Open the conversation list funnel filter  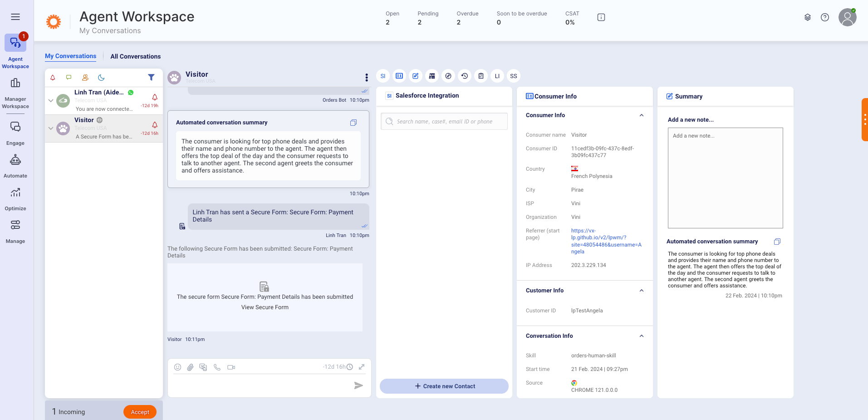tap(151, 77)
